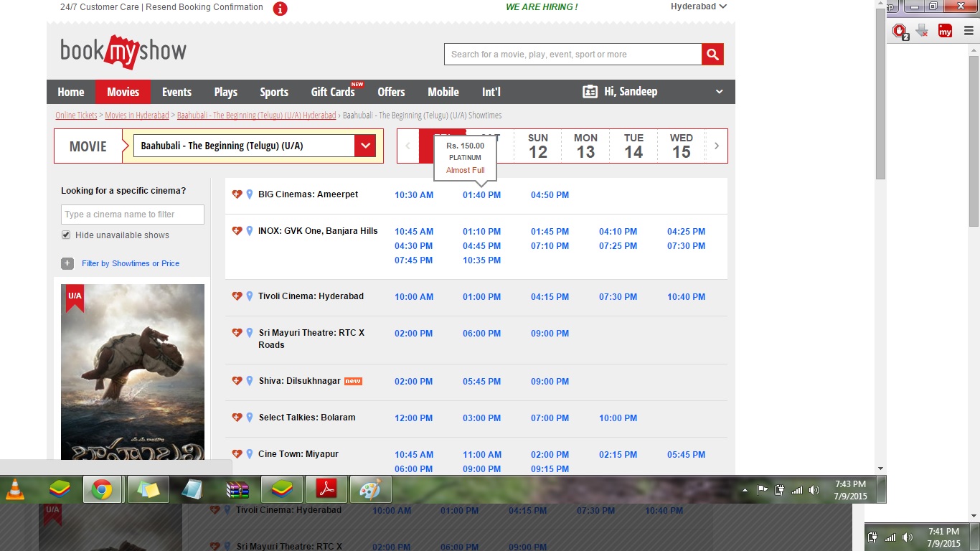Viewport: 980px width, 551px height.
Task: Select the SUN 12 date tab
Action: 538,146
